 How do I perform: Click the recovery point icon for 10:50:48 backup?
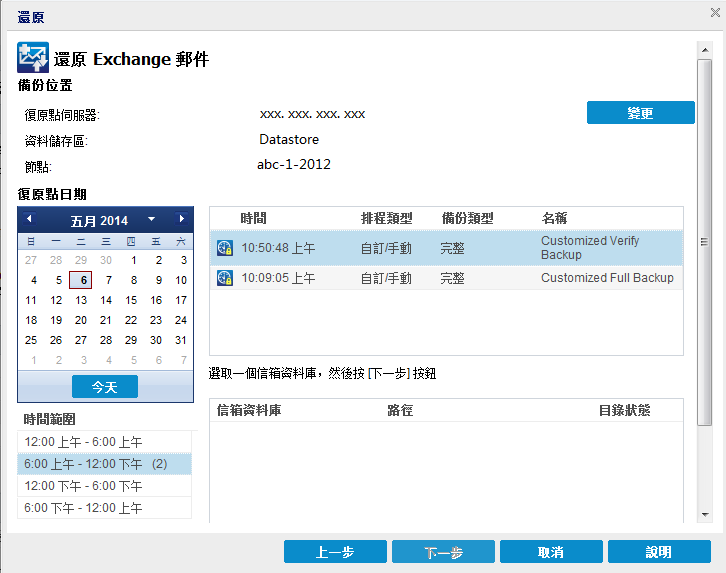click(x=225, y=248)
